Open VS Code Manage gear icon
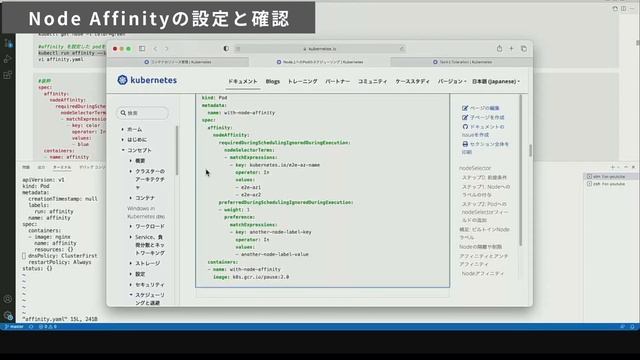The height and width of the screenshot is (360, 640). tap(8, 315)
